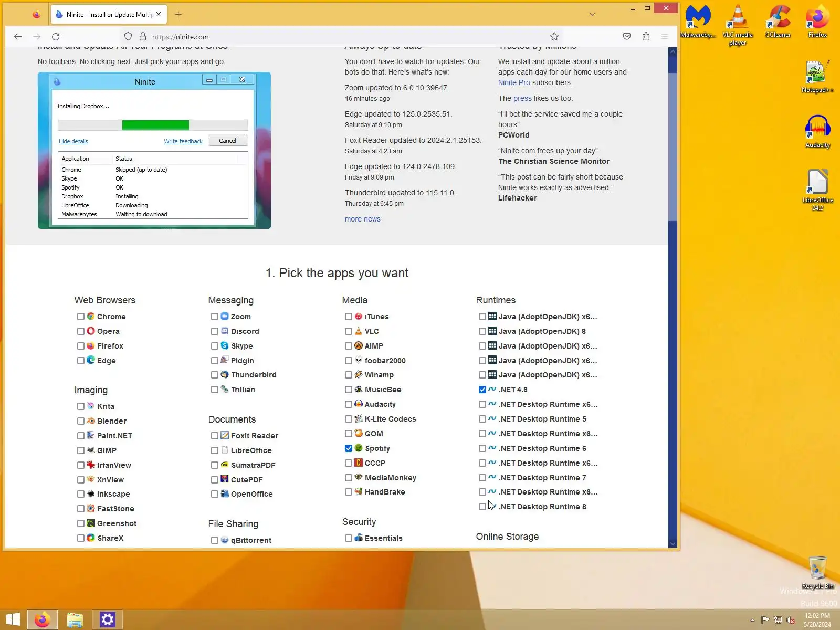Click the 'Runtimes' category heading

(496, 300)
